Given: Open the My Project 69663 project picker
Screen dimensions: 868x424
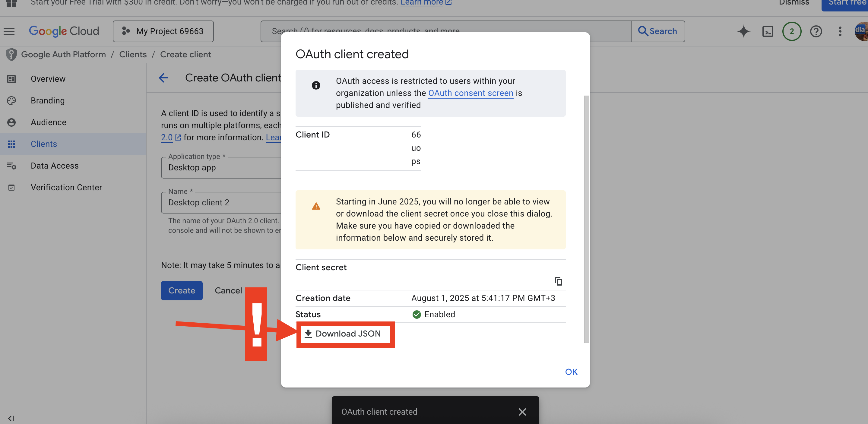Looking at the screenshot, I should (163, 31).
